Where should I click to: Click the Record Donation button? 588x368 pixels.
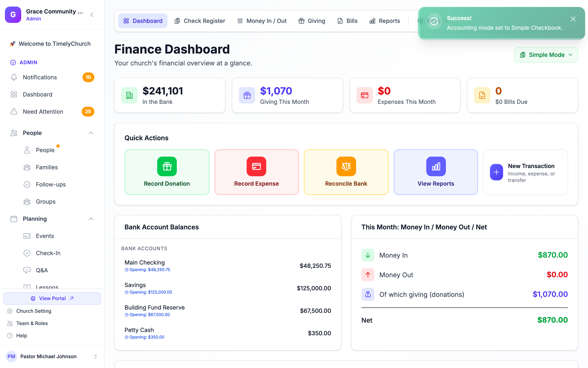pos(167,172)
